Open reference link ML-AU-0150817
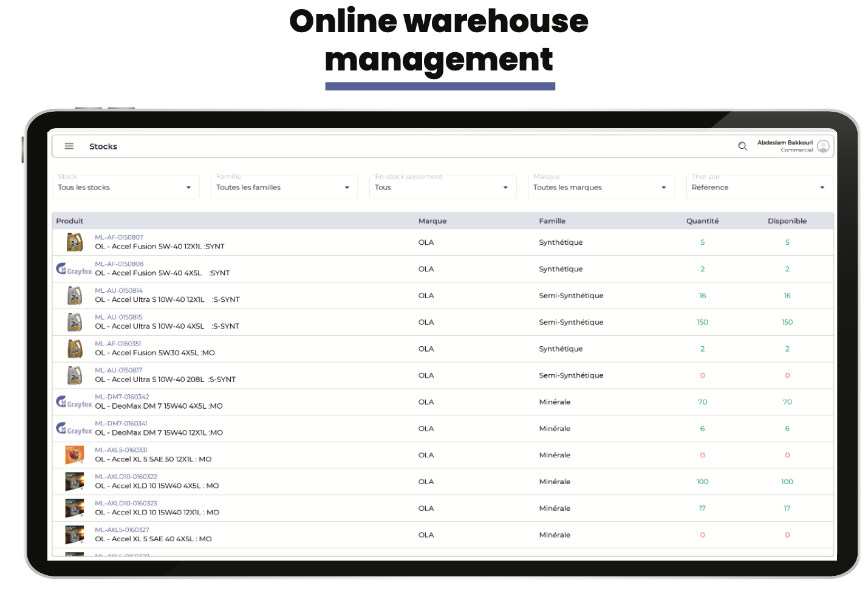Viewport: 868px width, 594px height. click(118, 370)
